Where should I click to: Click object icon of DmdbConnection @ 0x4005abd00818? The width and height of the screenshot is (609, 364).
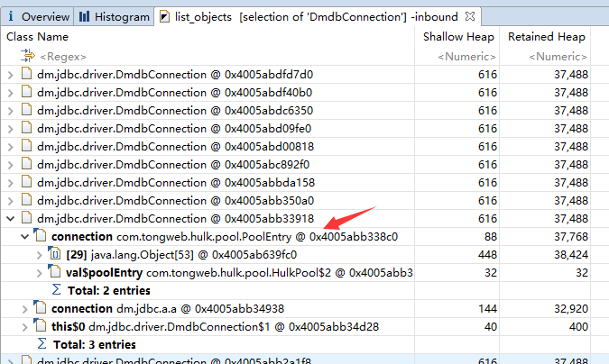(26, 145)
